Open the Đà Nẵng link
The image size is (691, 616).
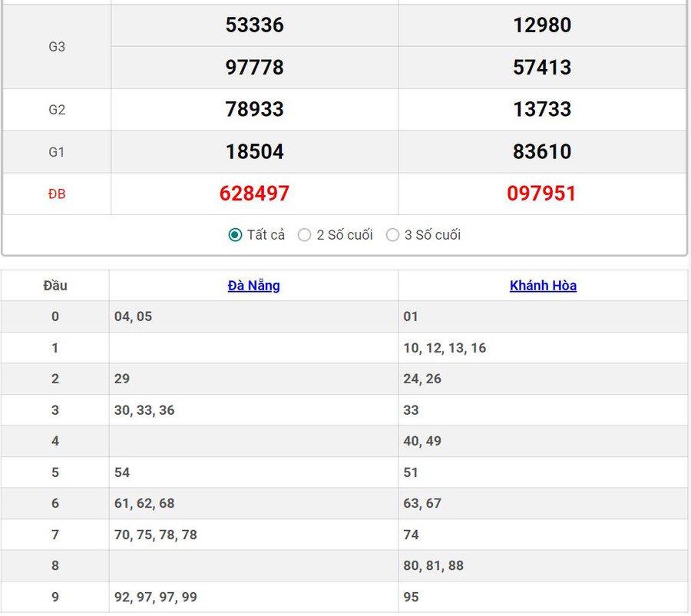(253, 286)
